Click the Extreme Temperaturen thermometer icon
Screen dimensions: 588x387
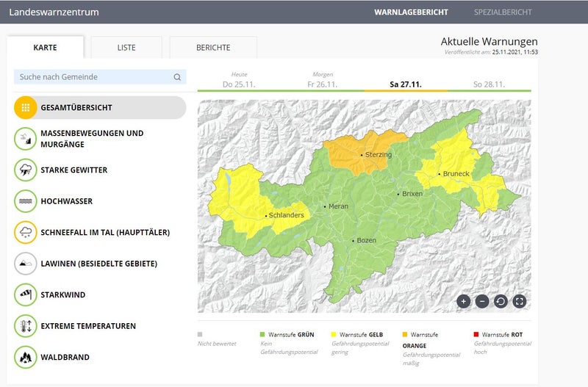click(26, 326)
